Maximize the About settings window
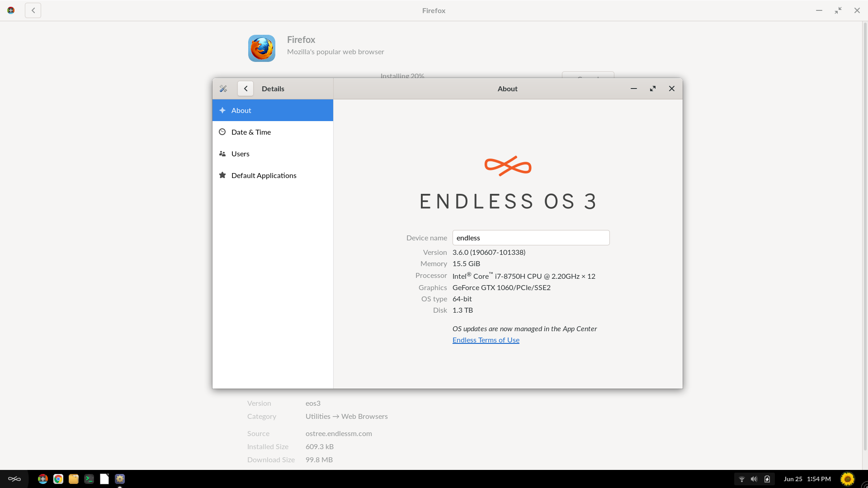Image resolution: width=868 pixels, height=488 pixels. point(653,89)
